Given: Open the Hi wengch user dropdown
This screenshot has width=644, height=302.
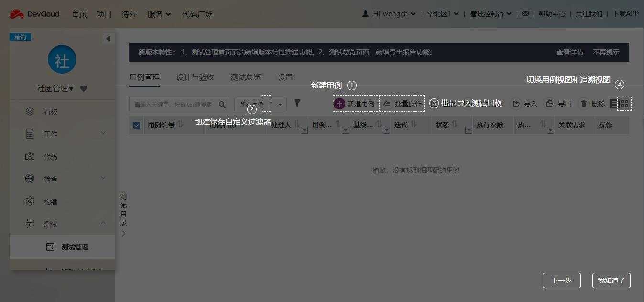Looking at the screenshot, I should click(x=389, y=14).
